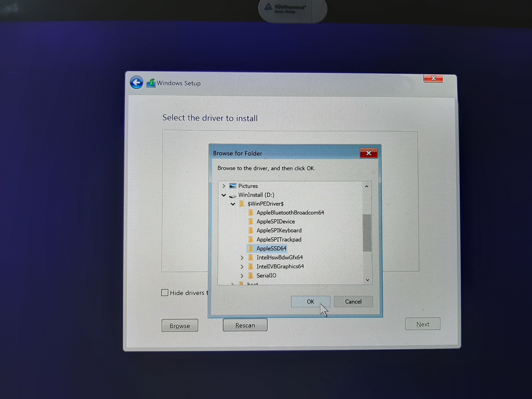The image size is (532, 399).
Task: Click the Pictures library icon
Action: (x=233, y=186)
